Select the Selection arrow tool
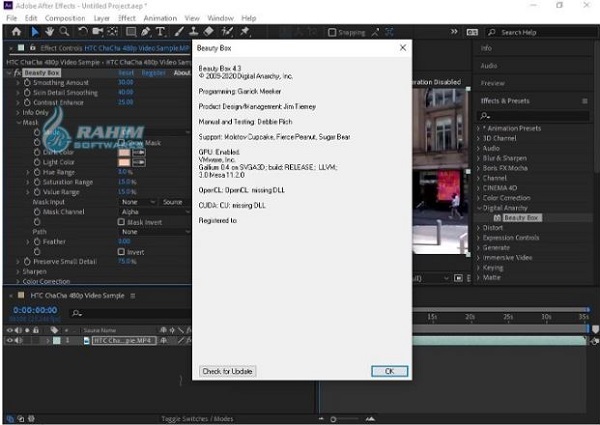This screenshot has width=600, height=425. [35, 32]
